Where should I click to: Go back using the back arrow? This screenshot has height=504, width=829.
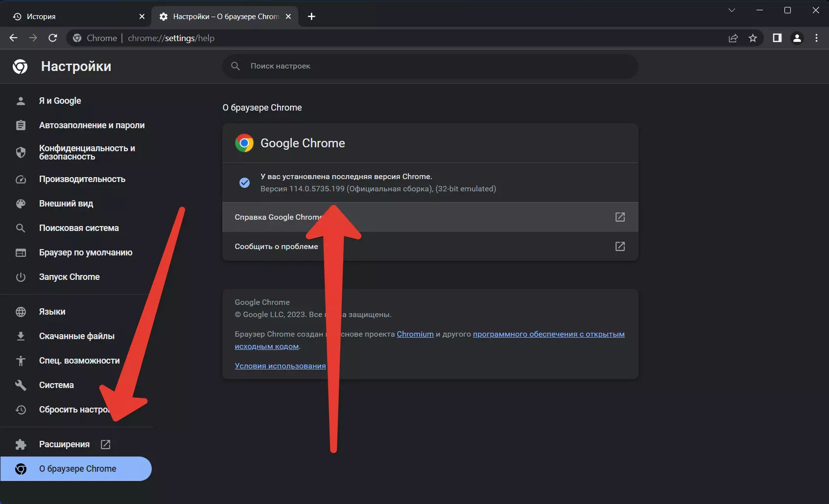point(14,38)
